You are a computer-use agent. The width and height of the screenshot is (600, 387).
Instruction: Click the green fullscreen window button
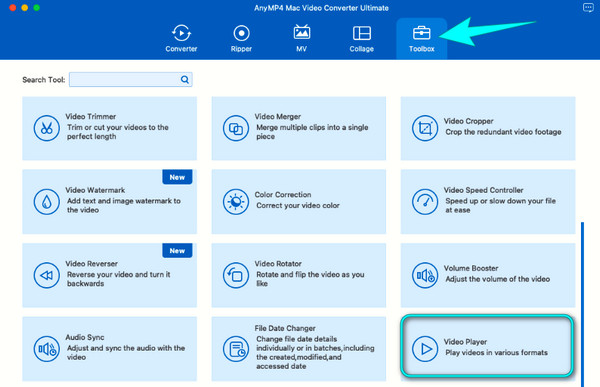(x=37, y=8)
